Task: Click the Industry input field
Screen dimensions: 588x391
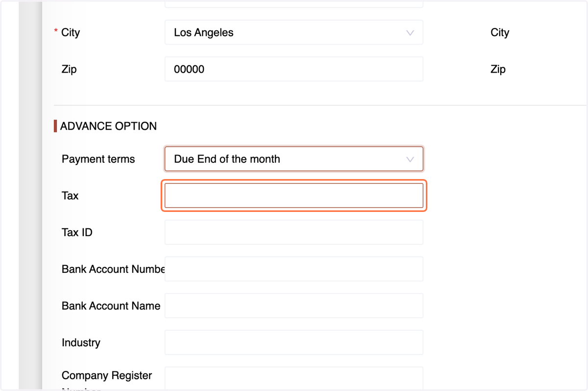Action: tap(294, 342)
